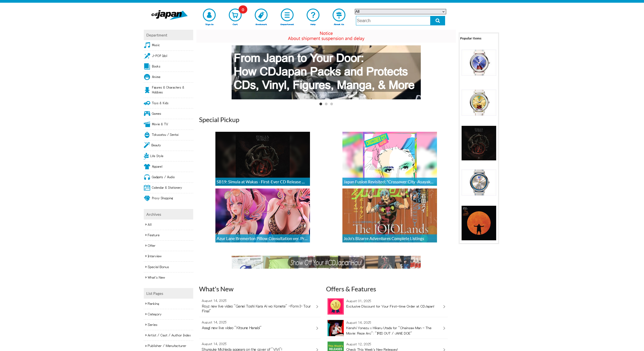Open the All archives link
The height and width of the screenshot is (351, 644).
point(149,225)
